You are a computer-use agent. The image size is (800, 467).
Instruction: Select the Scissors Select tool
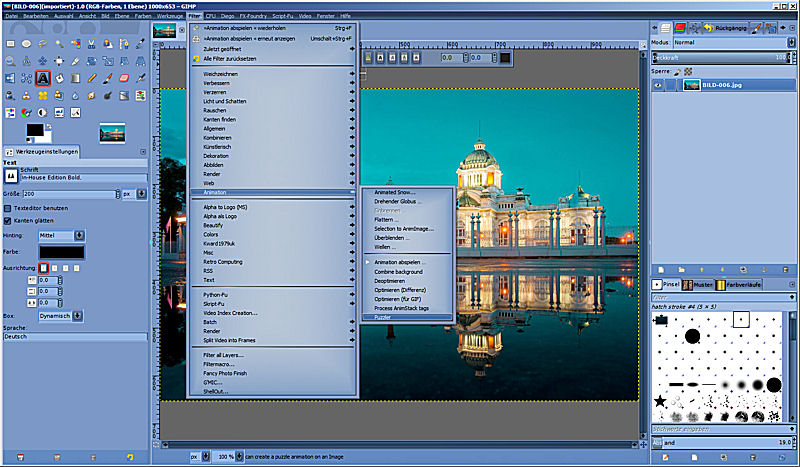click(92, 44)
